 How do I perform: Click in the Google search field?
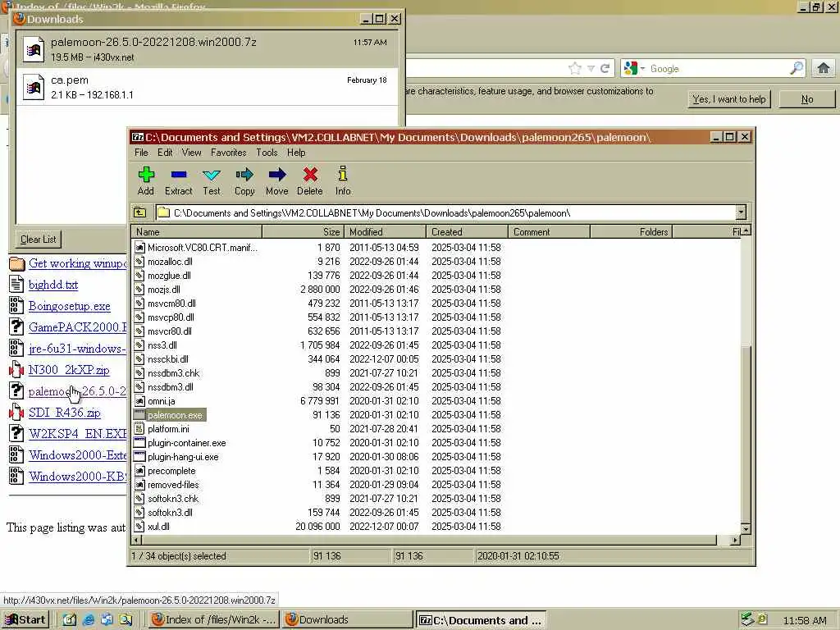718,69
